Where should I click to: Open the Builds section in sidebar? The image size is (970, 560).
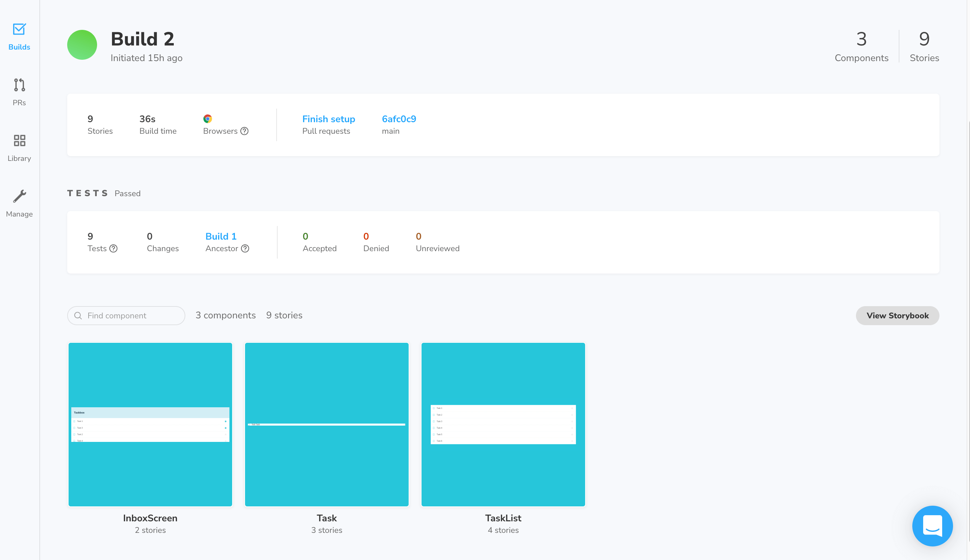[19, 37]
